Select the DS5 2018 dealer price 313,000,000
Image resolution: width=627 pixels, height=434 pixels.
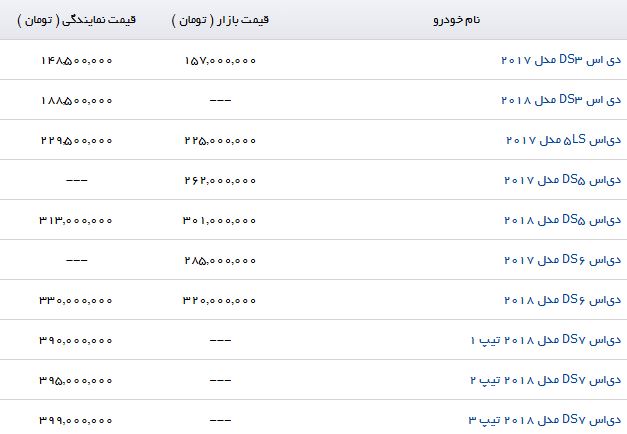point(76,221)
